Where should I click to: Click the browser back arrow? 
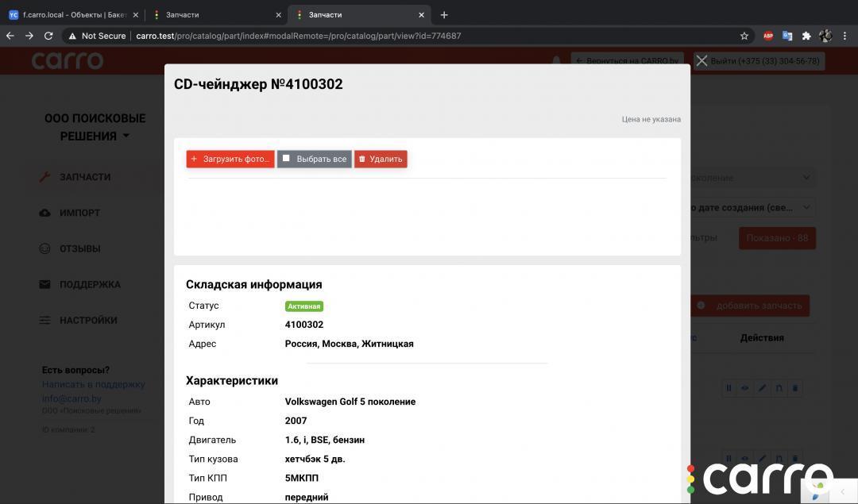(10, 36)
